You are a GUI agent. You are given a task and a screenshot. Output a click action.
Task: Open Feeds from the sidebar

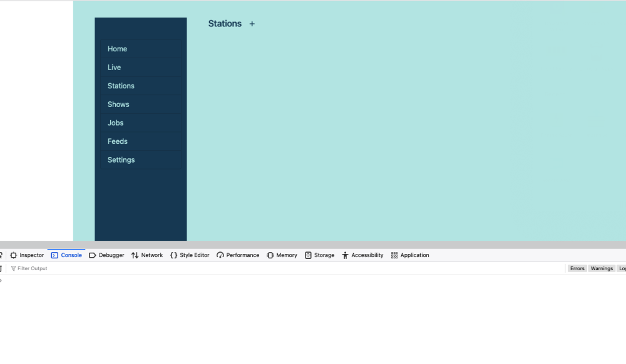pos(140,141)
